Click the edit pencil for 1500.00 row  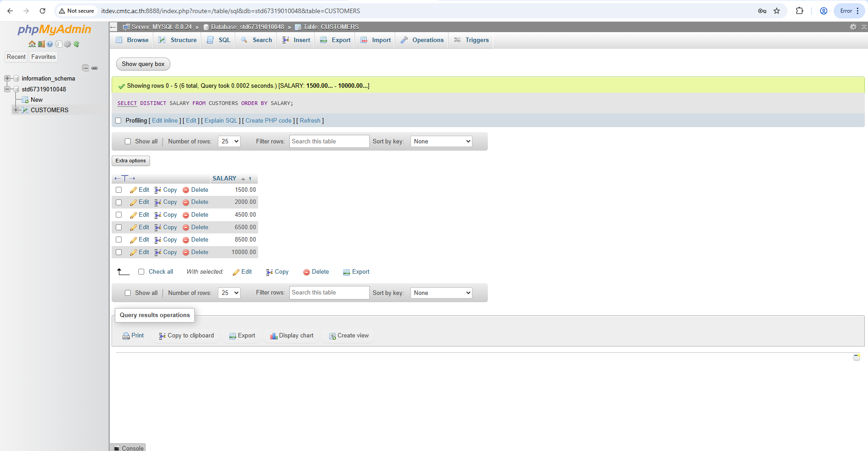(x=133, y=190)
